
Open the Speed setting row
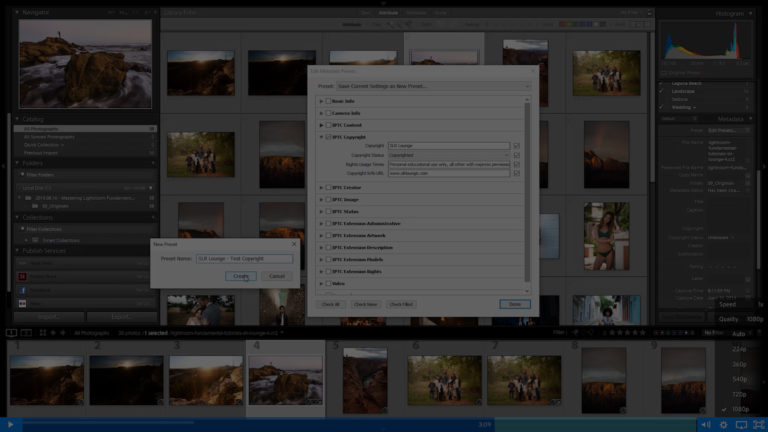740,304
